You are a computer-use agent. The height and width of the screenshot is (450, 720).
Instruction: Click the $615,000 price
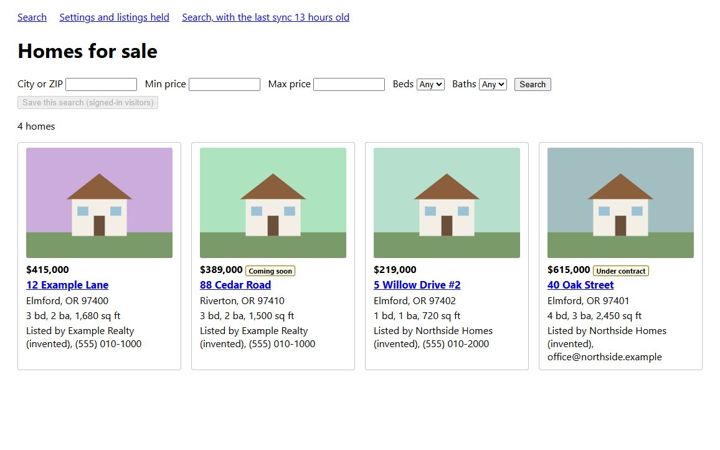[x=568, y=270]
